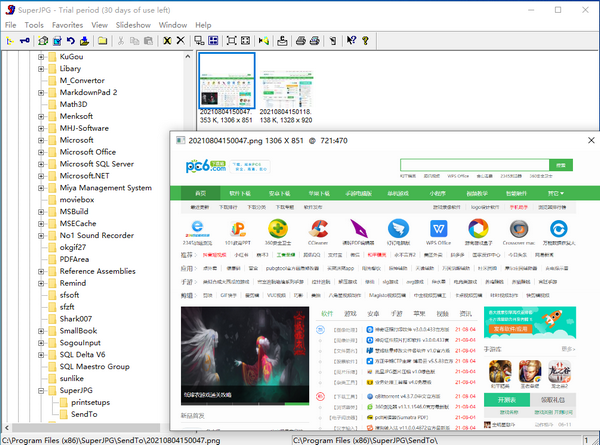Open the Window menu
600x445 pixels.
pyautogui.click(x=173, y=25)
